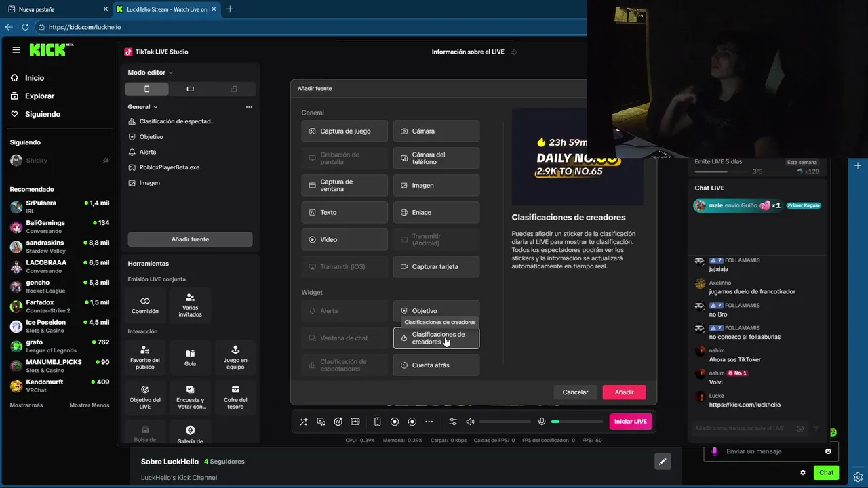Image resolution: width=868 pixels, height=488 pixels.
Task: Open the Varios invitados tool
Action: (x=190, y=305)
